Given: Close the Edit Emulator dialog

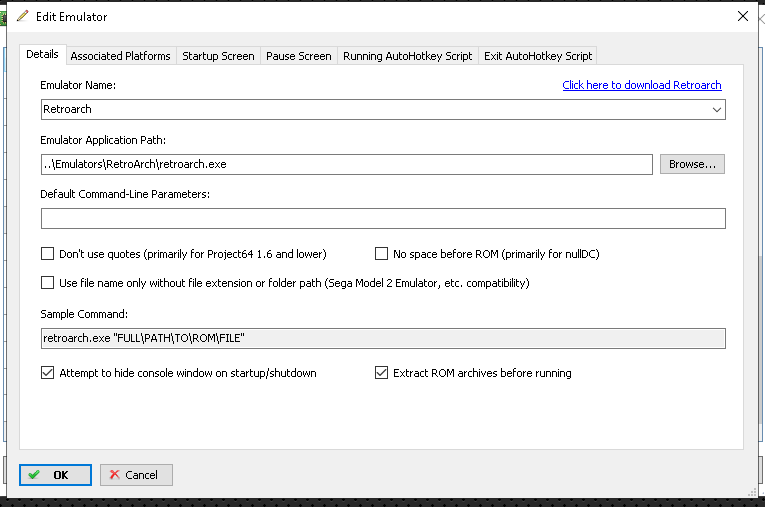Looking at the screenshot, I should 743,16.
